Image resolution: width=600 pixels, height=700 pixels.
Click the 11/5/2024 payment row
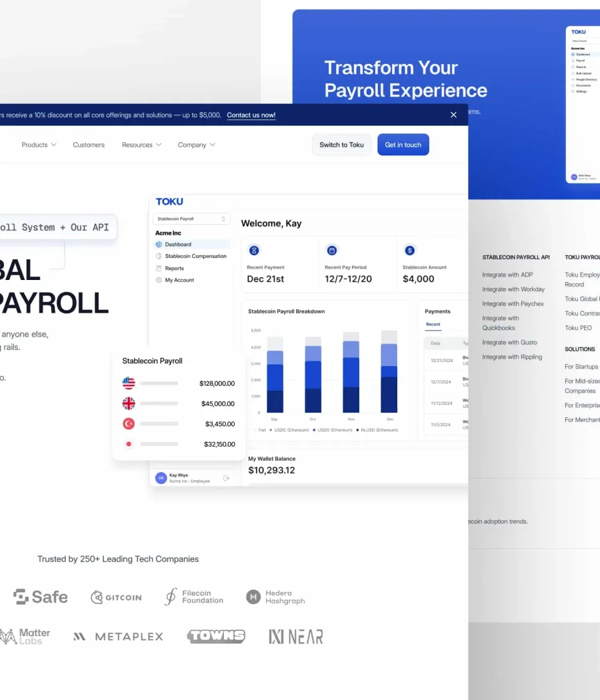(447, 425)
